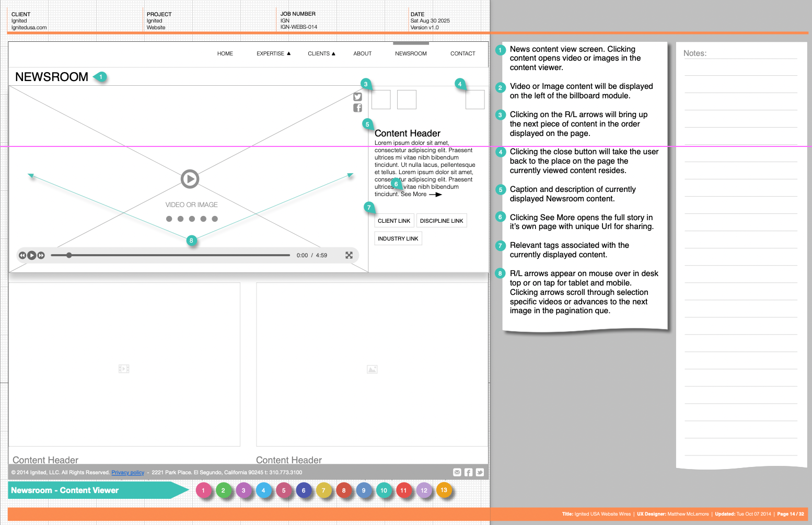Open the footer Facebook icon
The height and width of the screenshot is (525, 812).
[469, 472]
